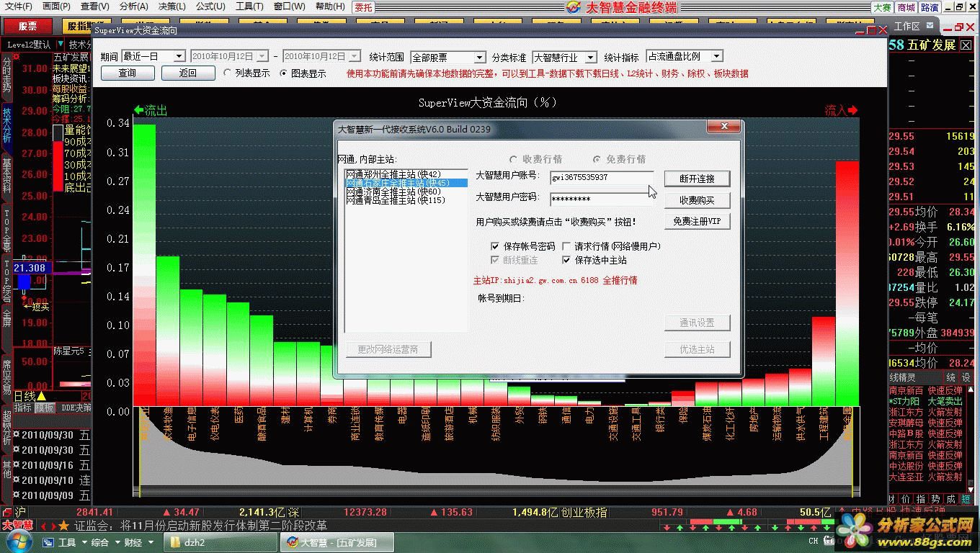The height and width of the screenshot is (553, 980).
Task: Switch to the 指标 tab at bottom left
Action: pos(23,408)
